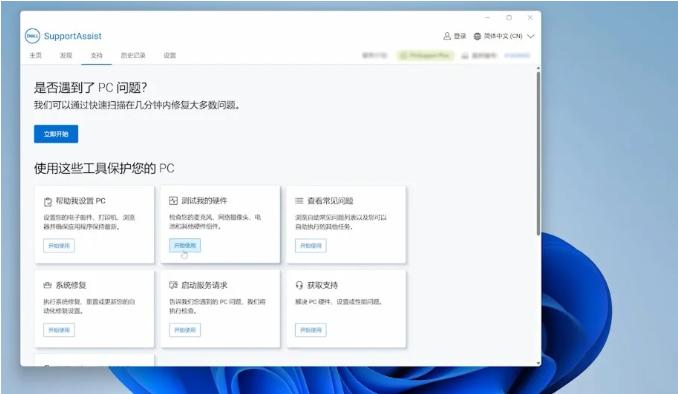
Task: Go to the 设置 tab
Action: pos(170,55)
